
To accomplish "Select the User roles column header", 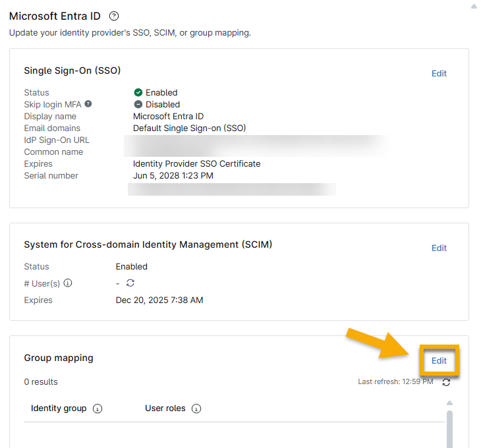I will 165,408.
